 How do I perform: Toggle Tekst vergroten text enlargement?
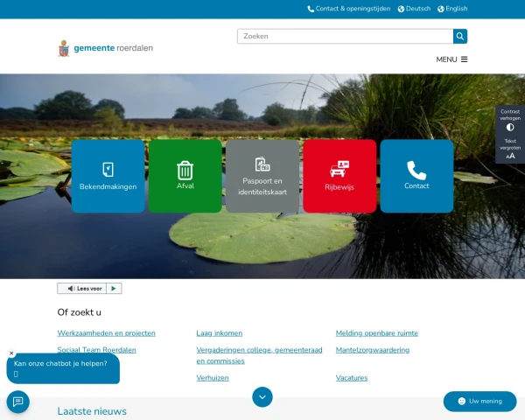coord(510,149)
